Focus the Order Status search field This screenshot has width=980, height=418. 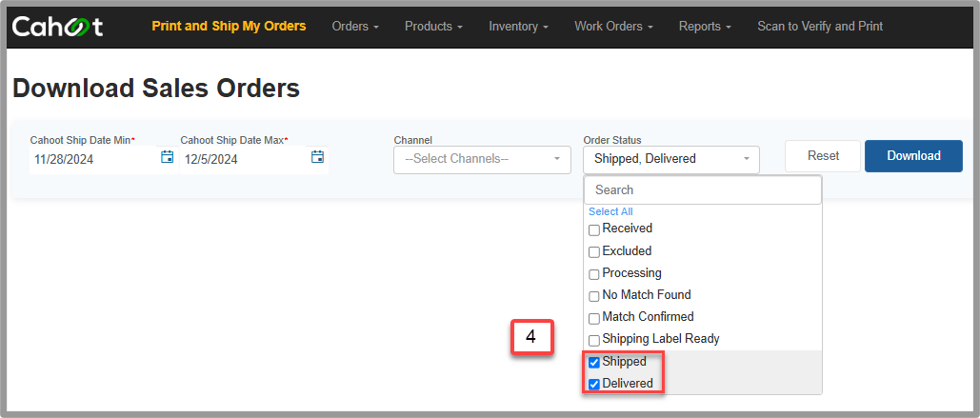point(703,189)
